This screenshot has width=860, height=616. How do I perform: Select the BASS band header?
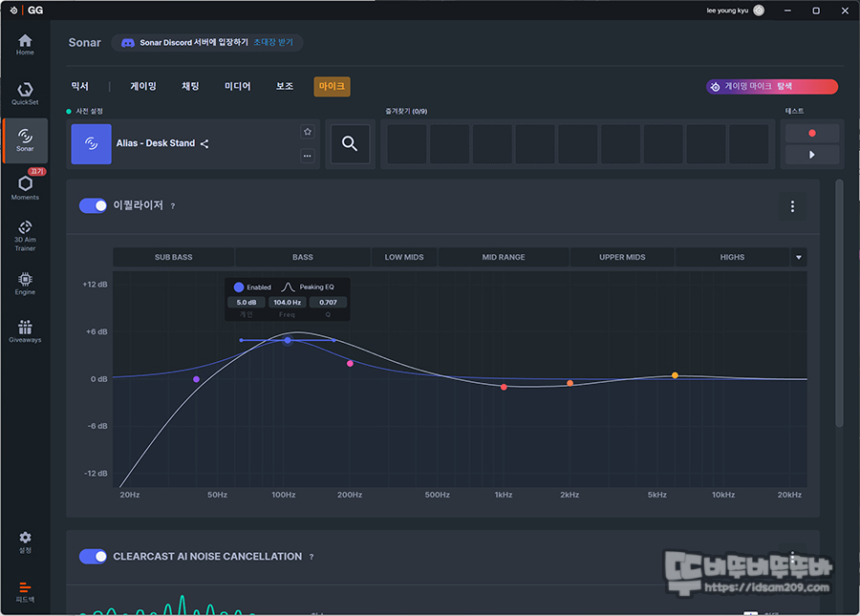point(303,257)
